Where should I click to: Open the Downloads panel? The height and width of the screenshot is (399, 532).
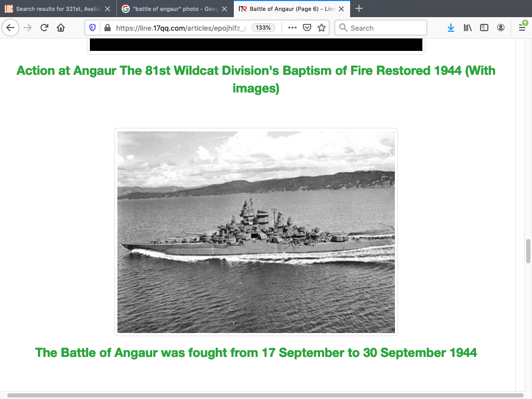(451, 28)
